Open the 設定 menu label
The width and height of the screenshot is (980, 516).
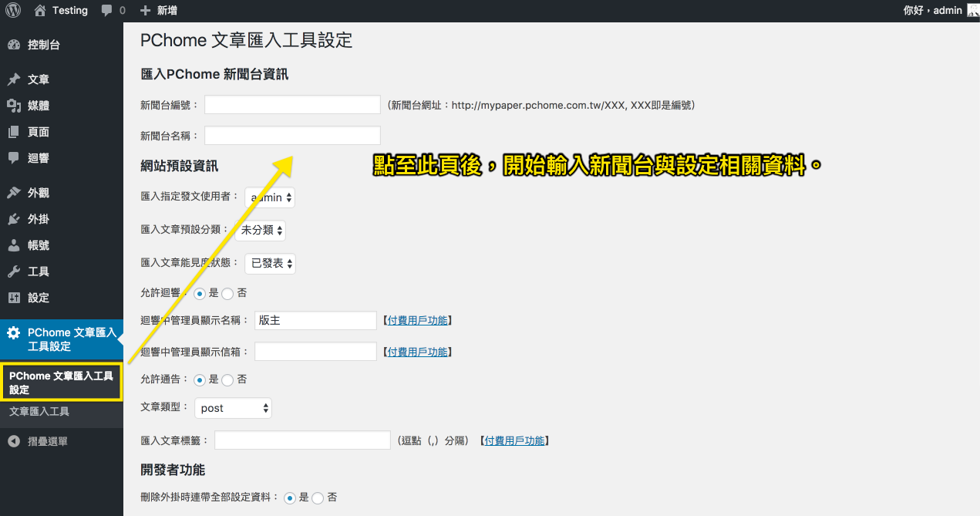[x=39, y=298]
